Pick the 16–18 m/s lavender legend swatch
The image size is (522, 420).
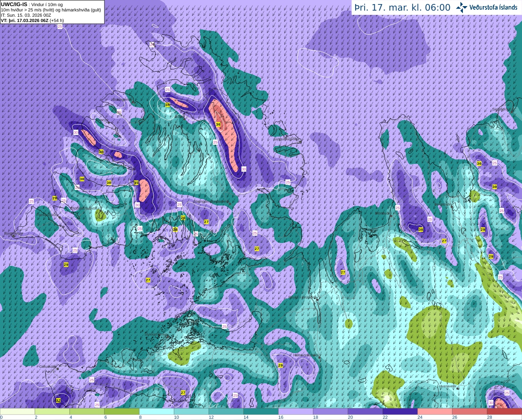coord(296,411)
